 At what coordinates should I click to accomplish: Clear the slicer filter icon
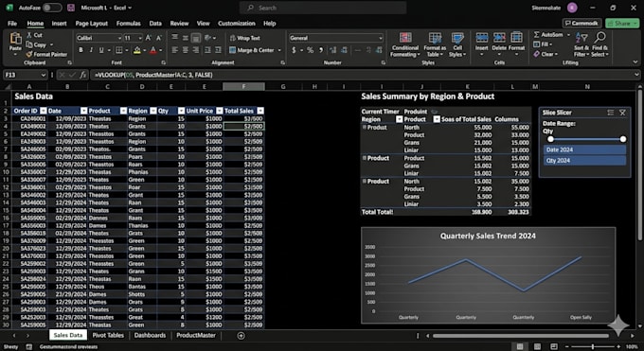pyautogui.click(x=622, y=113)
